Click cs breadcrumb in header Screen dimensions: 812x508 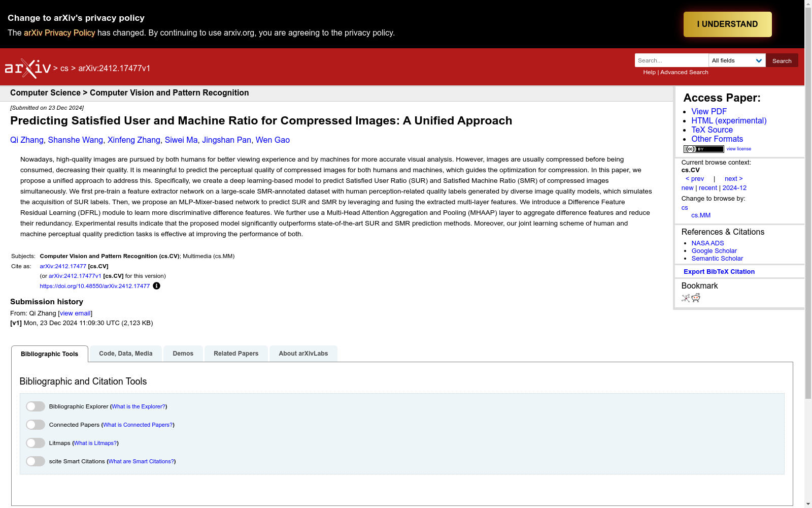[64, 69]
